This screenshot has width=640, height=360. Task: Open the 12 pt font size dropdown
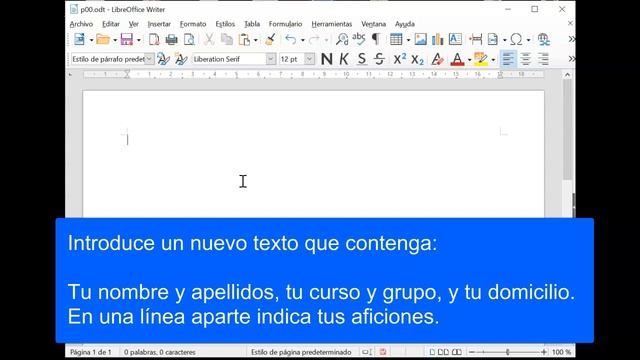pos(310,59)
